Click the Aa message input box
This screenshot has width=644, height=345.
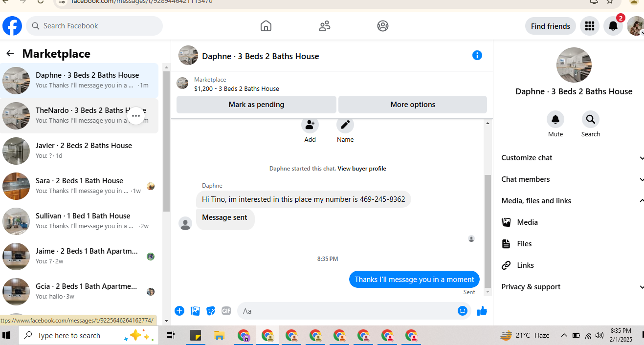click(x=347, y=311)
